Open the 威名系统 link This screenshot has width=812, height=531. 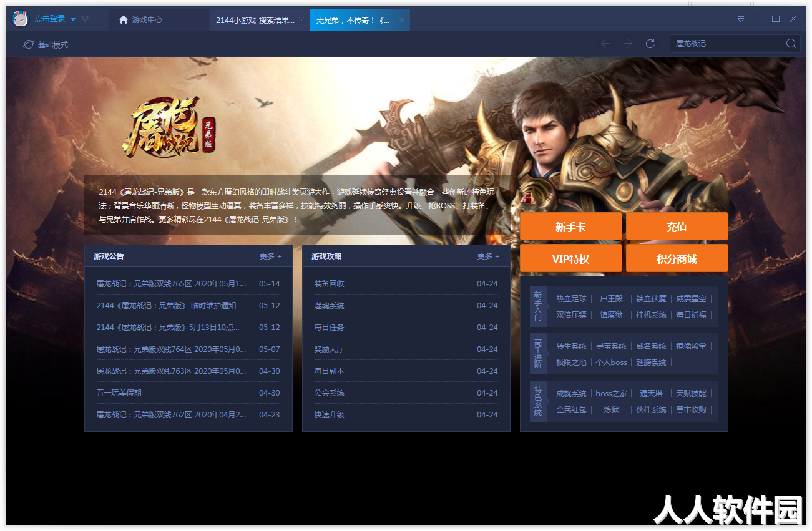click(x=651, y=346)
